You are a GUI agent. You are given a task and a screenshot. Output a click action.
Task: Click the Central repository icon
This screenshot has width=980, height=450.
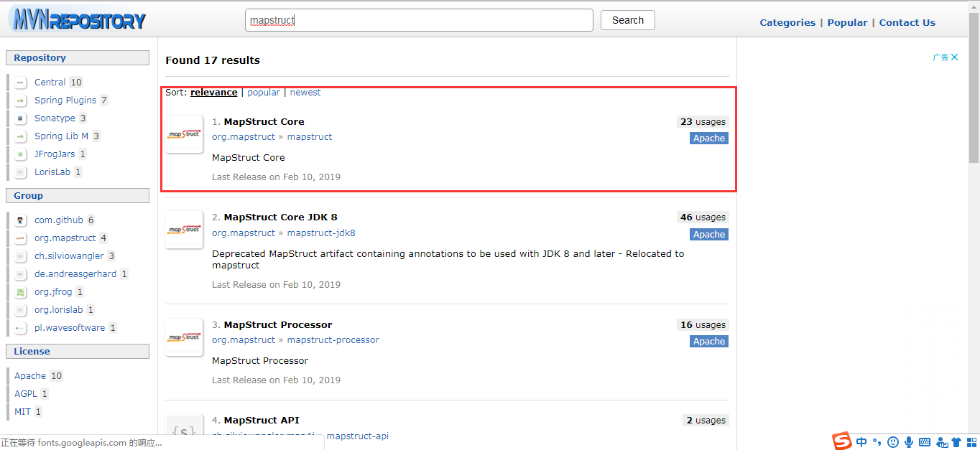[x=21, y=83]
